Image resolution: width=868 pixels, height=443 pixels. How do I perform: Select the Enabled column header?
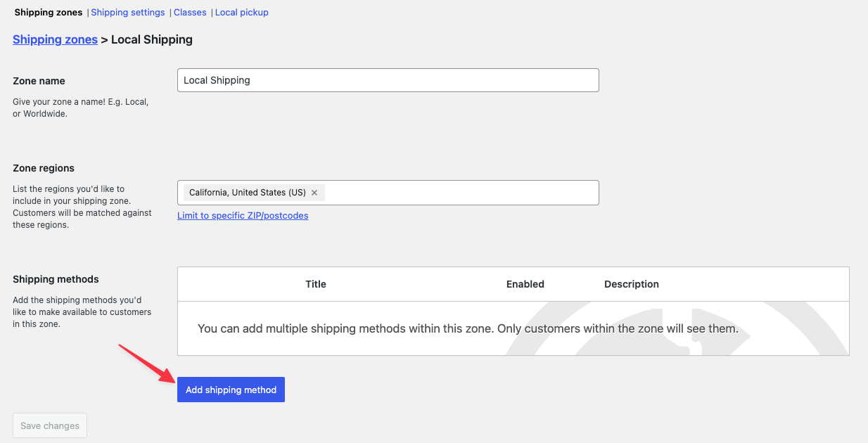[x=525, y=284]
